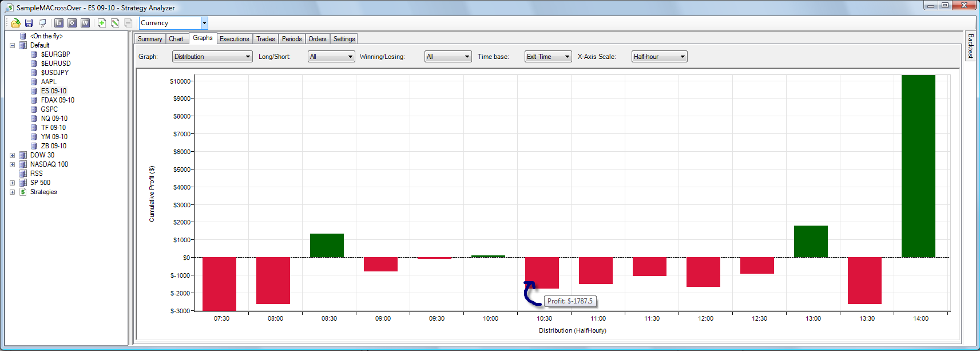Open the Winning/Losing filter dropdown
The width and height of the screenshot is (980, 351).
pos(448,57)
